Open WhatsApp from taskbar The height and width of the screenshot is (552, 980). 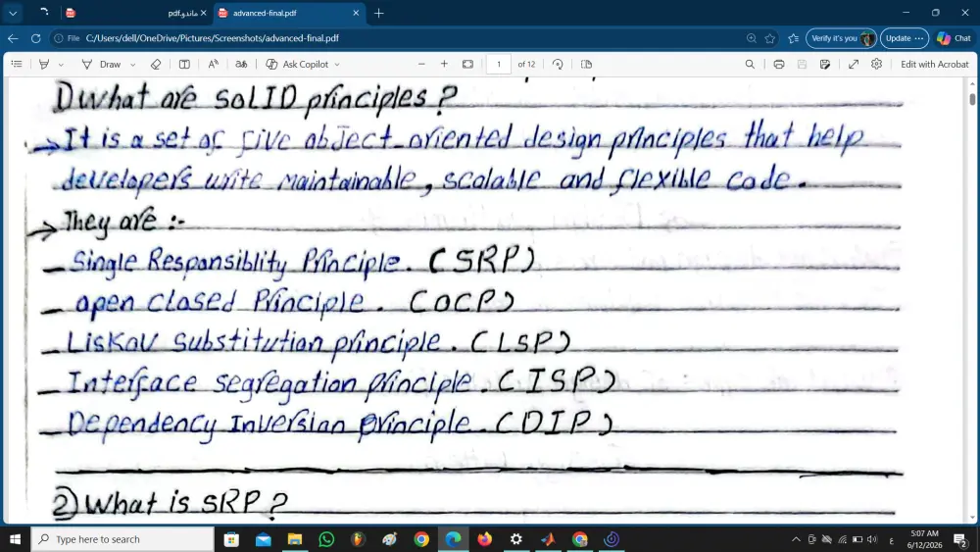(326, 539)
